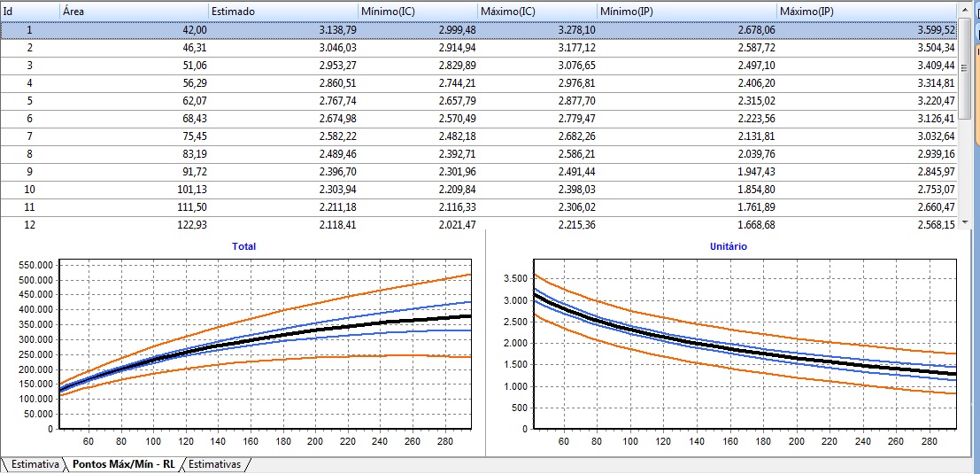Click area cell 51,06

coord(195,65)
